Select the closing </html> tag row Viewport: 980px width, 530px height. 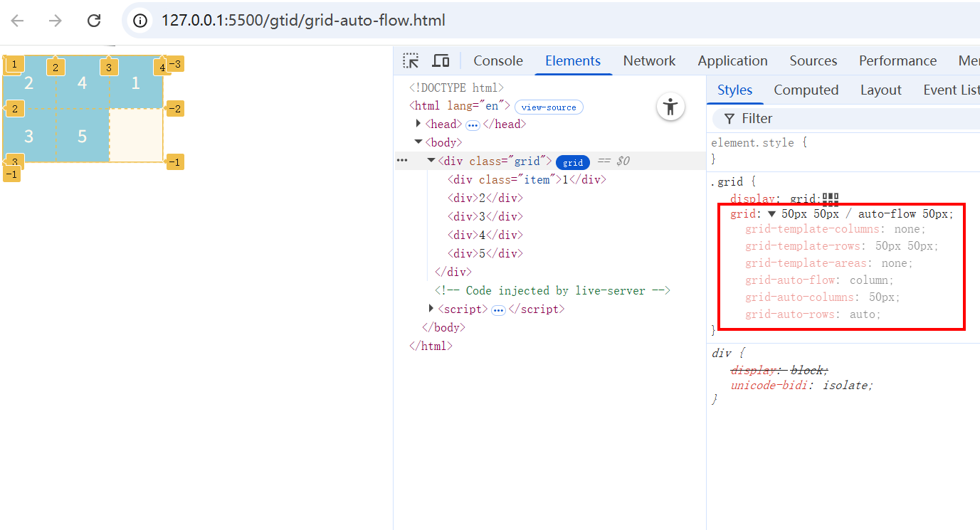tap(431, 346)
